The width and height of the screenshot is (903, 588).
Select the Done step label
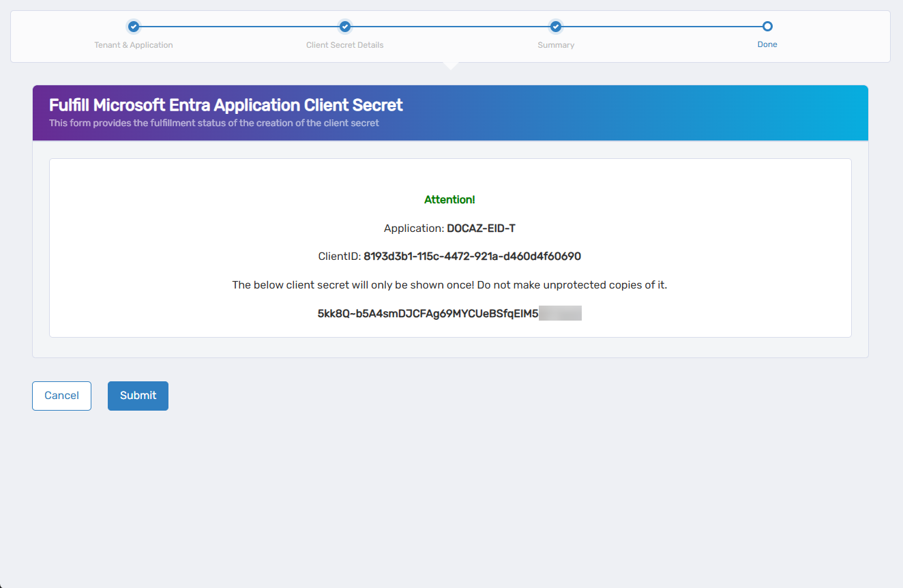click(767, 44)
